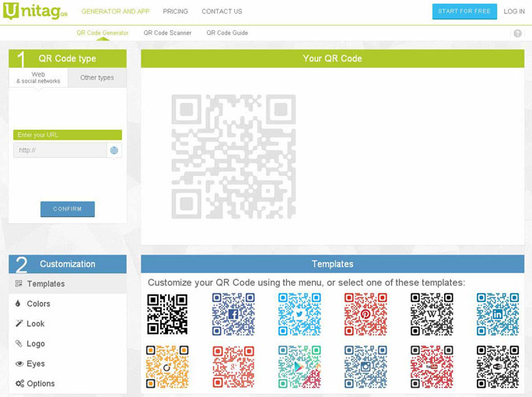The image size is (532, 397).
Task: Choose the YouTube QR code template
Action: click(x=432, y=367)
